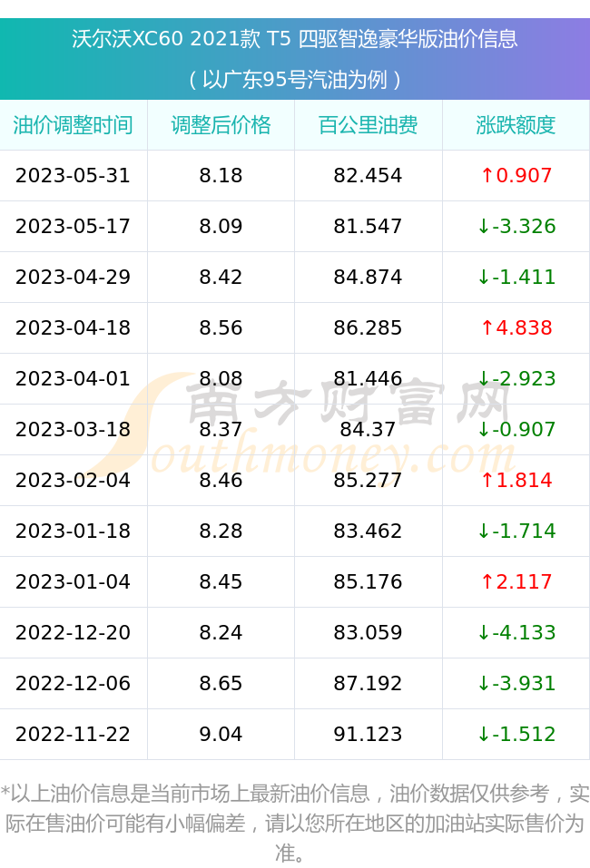Click the 以广东95号汽油为例 subtitle
The height and width of the screenshot is (868, 590).
pyautogui.click(x=295, y=80)
